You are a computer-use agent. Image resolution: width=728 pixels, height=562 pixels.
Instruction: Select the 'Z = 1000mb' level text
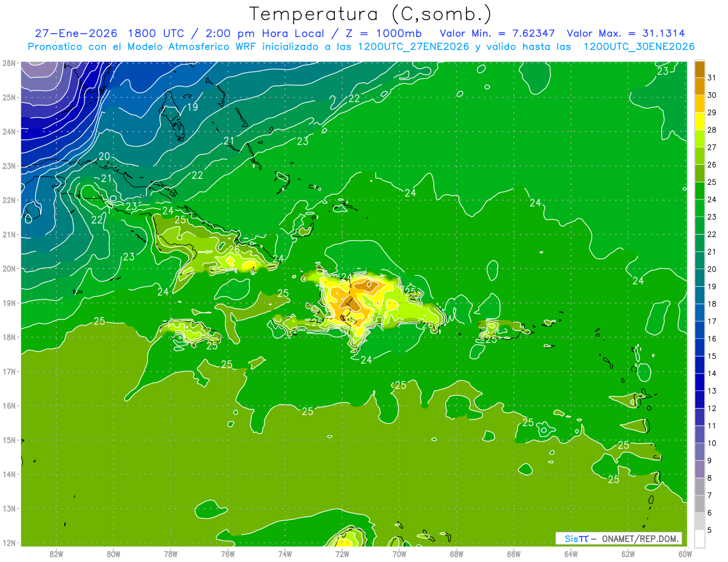[x=383, y=33]
